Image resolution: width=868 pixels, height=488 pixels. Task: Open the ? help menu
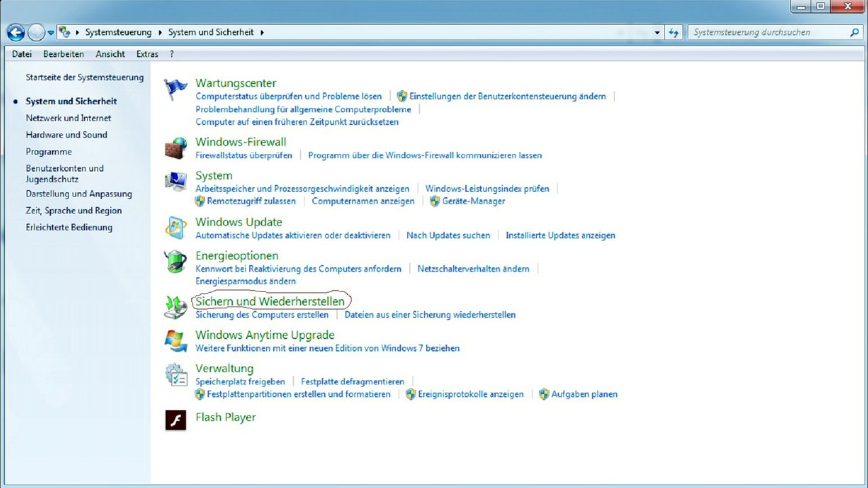click(x=172, y=54)
